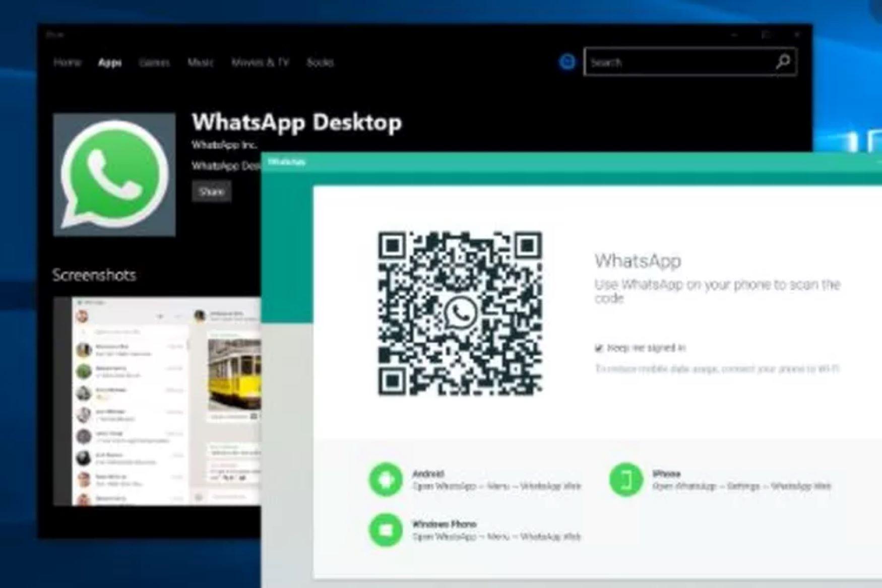Open the Games category
Screen dimensions: 882x588
pos(154,62)
